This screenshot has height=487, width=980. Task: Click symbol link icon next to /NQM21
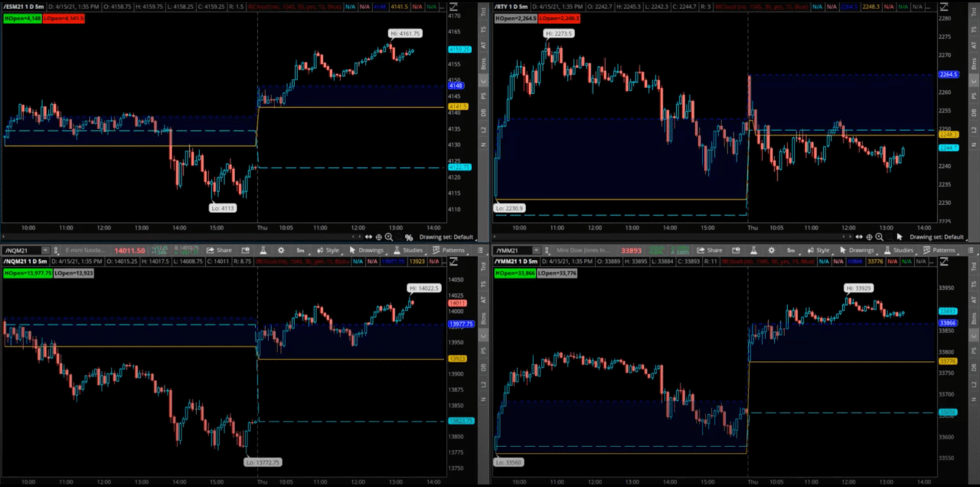[x=56, y=251]
